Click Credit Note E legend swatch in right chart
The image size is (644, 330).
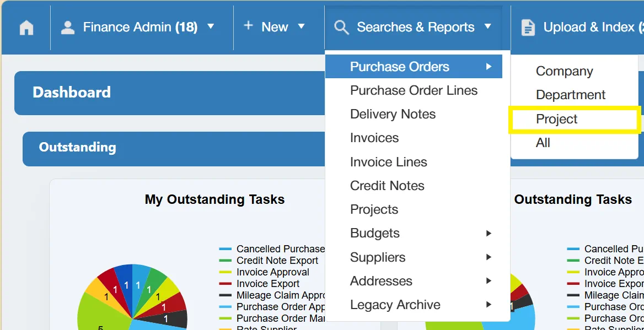point(573,261)
